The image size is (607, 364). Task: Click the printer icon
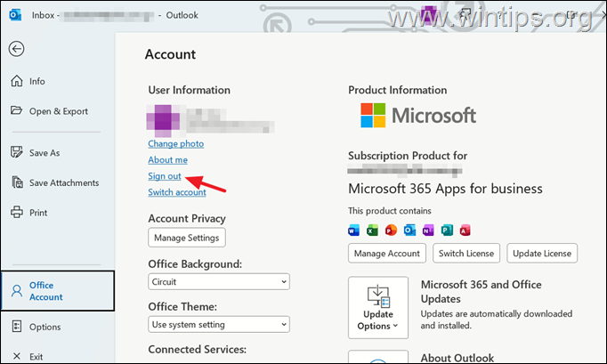click(17, 212)
